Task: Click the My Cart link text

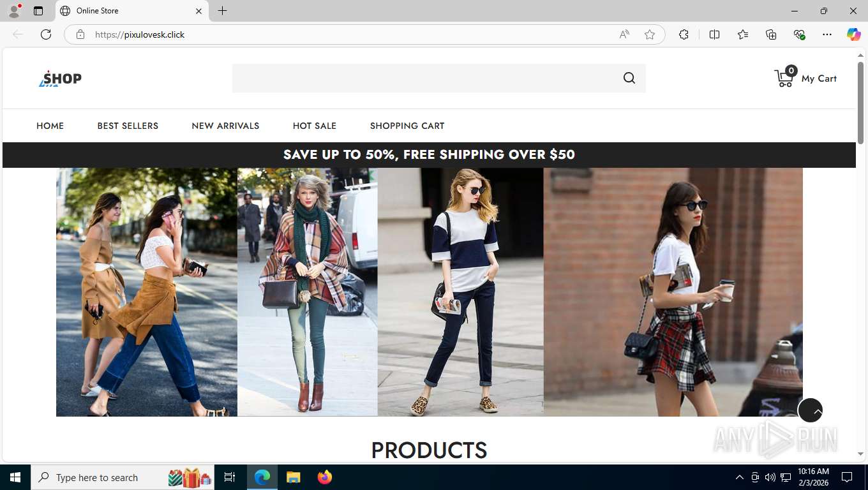Action: [819, 78]
